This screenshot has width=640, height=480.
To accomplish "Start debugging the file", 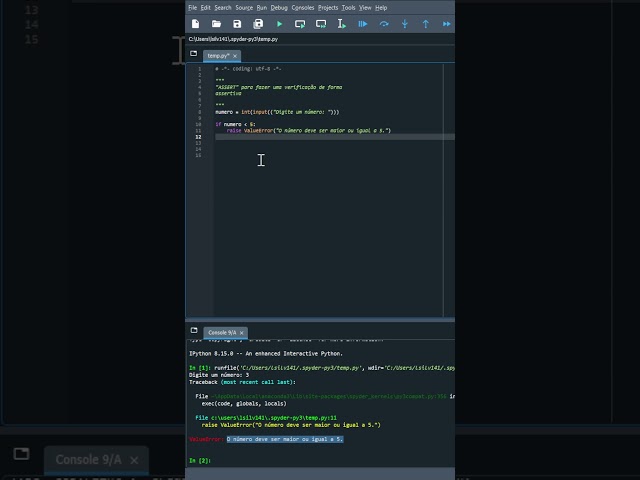I will 363,24.
